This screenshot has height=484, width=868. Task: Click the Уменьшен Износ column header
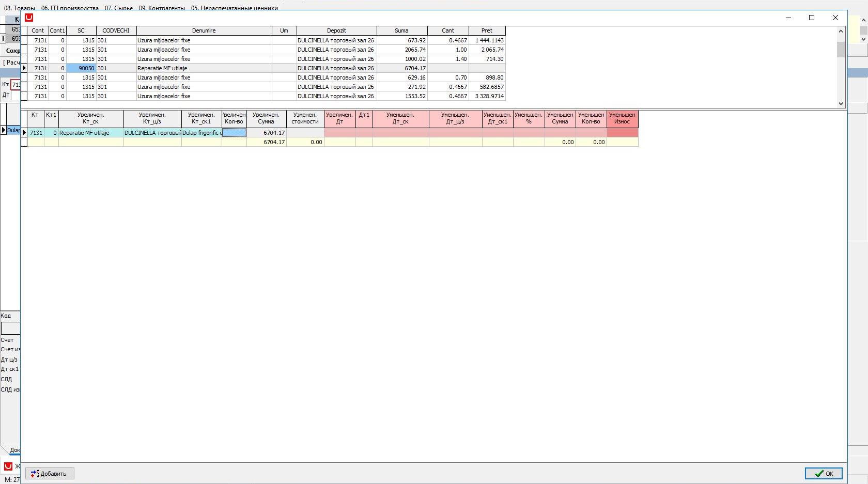(622, 118)
